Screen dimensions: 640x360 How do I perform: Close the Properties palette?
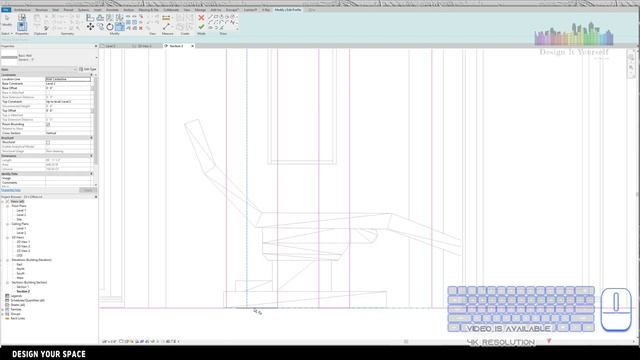click(96, 46)
